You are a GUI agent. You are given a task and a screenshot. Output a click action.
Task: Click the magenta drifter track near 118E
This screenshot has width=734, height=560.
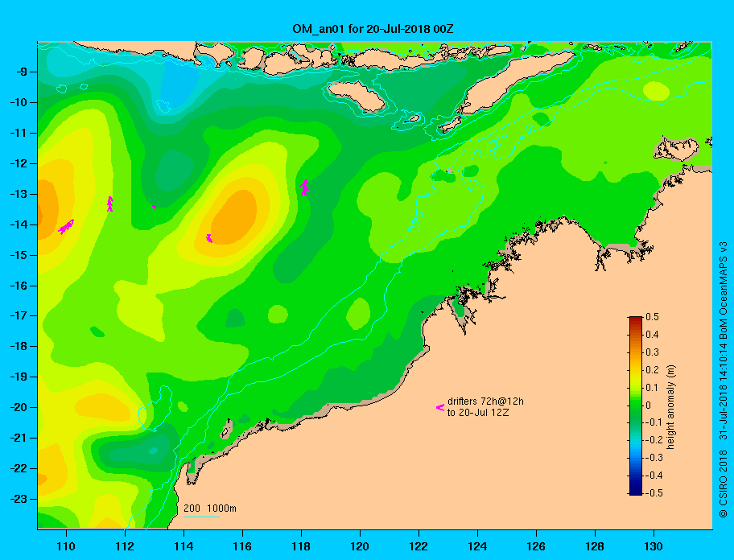[x=304, y=187]
